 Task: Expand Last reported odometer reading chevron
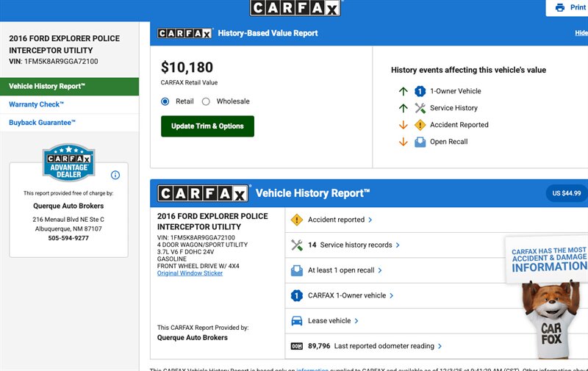(440, 346)
